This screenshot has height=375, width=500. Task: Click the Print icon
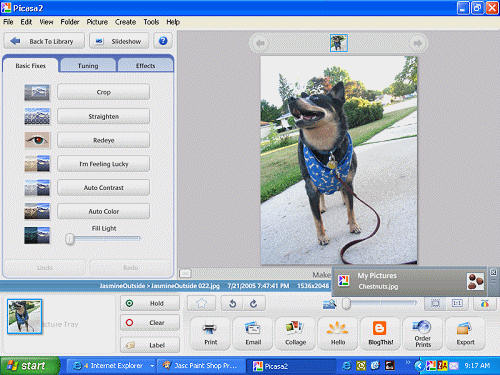pyautogui.click(x=210, y=334)
